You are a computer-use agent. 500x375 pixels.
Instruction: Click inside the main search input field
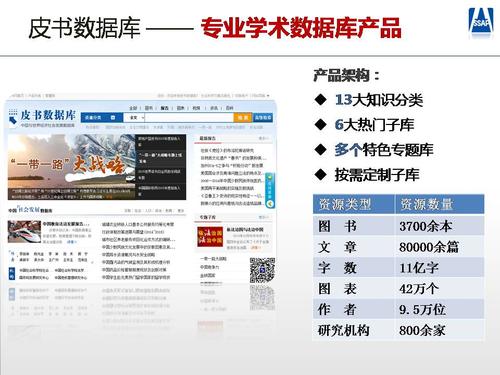click(189, 118)
